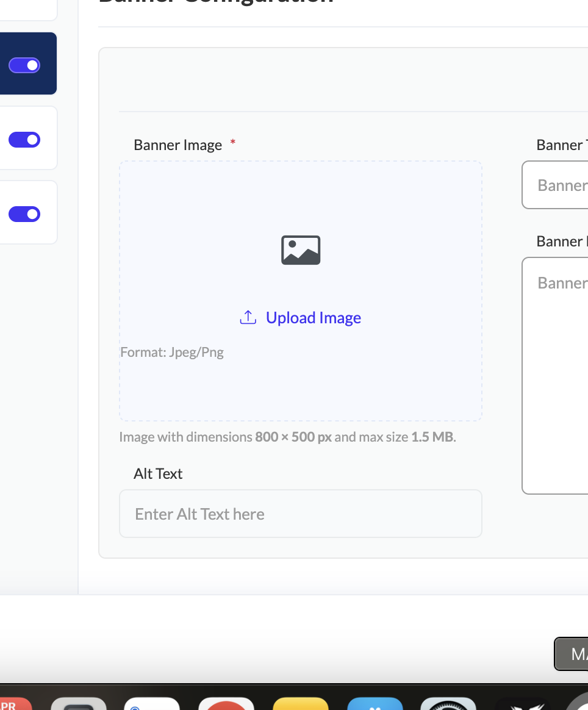Screen dimensions: 588x710
Task: Click the white Dock icon with a blue mark
Action: point(152,705)
